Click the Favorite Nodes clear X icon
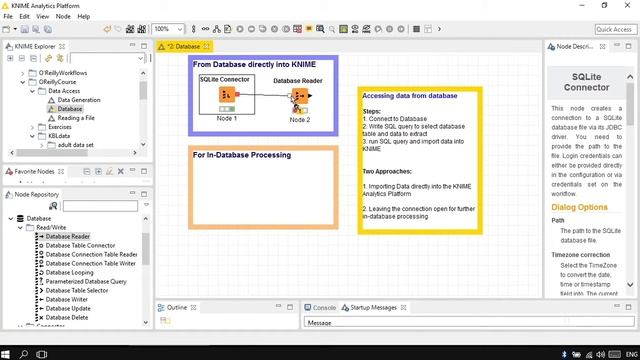The image size is (640, 360). (121, 171)
